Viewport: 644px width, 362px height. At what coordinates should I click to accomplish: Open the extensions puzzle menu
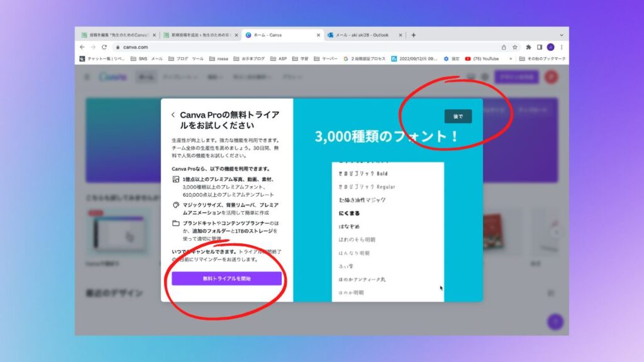(528, 47)
